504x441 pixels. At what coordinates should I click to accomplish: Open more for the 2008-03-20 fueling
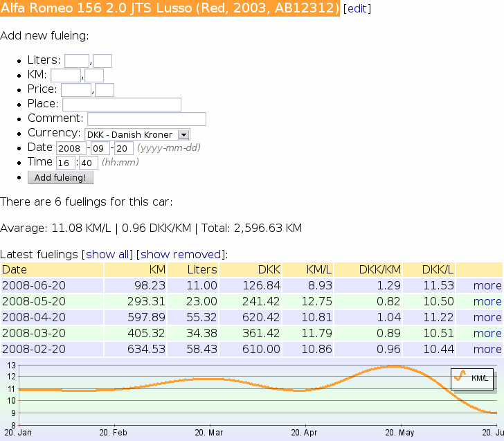click(487, 333)
